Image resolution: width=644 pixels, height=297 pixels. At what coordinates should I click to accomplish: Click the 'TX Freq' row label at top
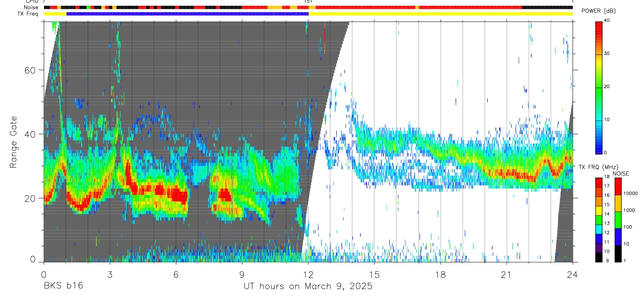(x=28, y=14)
